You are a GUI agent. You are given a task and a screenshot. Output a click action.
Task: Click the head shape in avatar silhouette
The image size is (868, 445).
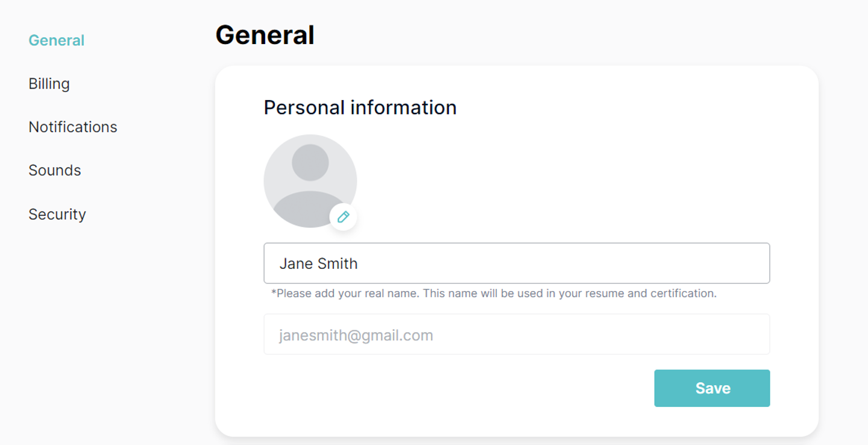(x=310, y=162)
